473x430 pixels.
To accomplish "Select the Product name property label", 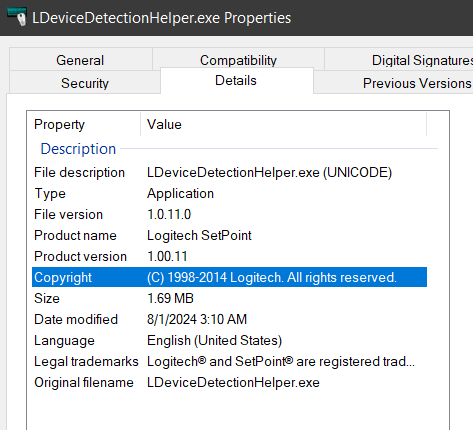I will [x=75, y=235].
